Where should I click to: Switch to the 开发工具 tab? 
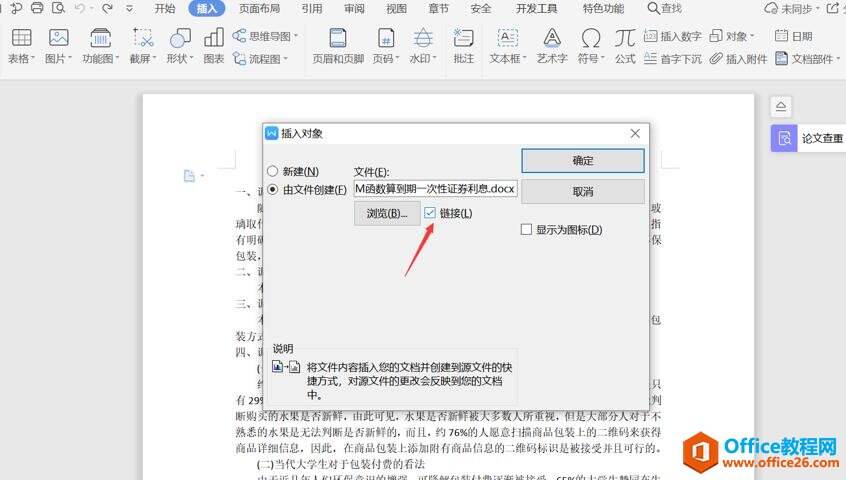click(x=537, y=9)
